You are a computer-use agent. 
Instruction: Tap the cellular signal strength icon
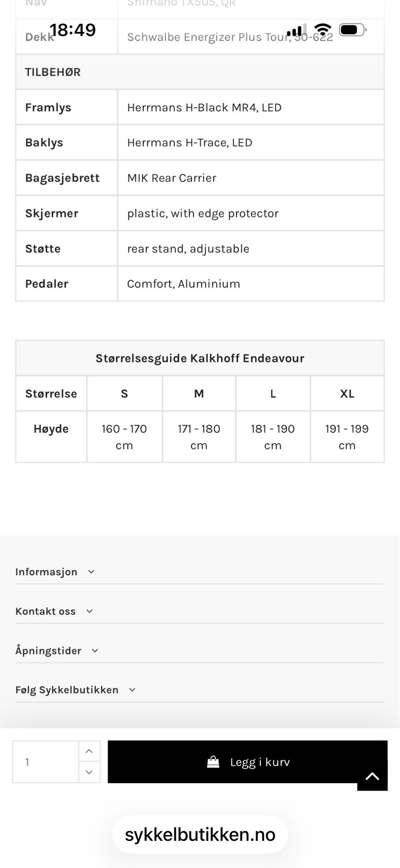coord(296,30)
